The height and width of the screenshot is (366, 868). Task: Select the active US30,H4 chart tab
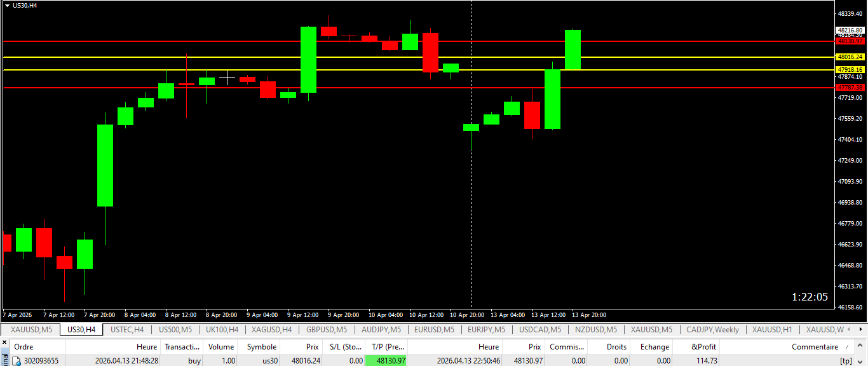point(81,330)
